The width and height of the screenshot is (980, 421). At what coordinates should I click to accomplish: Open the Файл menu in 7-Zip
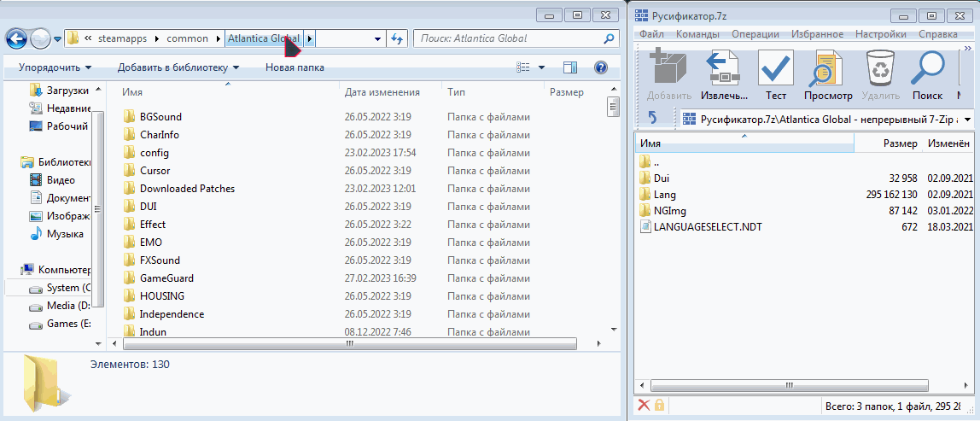tap(651, 34)
